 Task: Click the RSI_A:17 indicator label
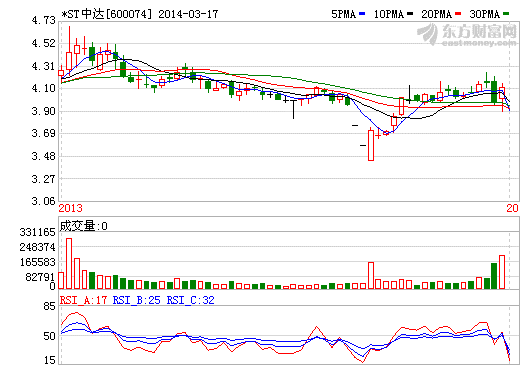[83, 300]
